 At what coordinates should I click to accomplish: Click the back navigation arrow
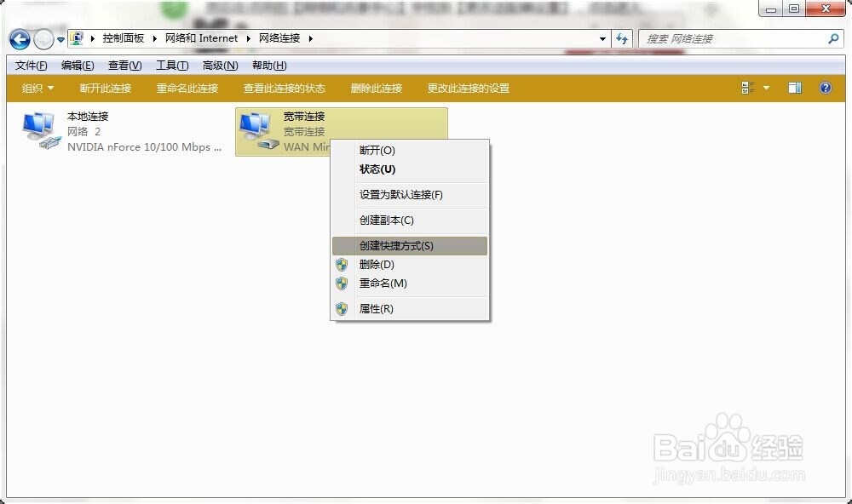click(x=19, y=39)
